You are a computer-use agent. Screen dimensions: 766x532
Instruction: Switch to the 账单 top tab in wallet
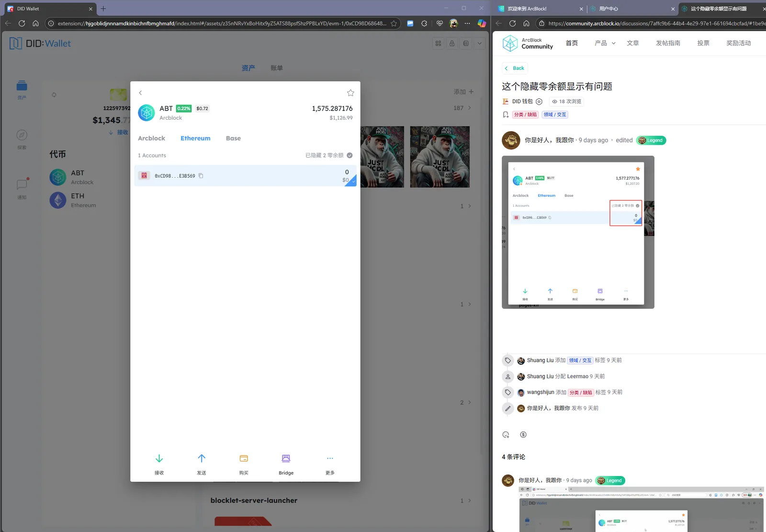[277, 68]
